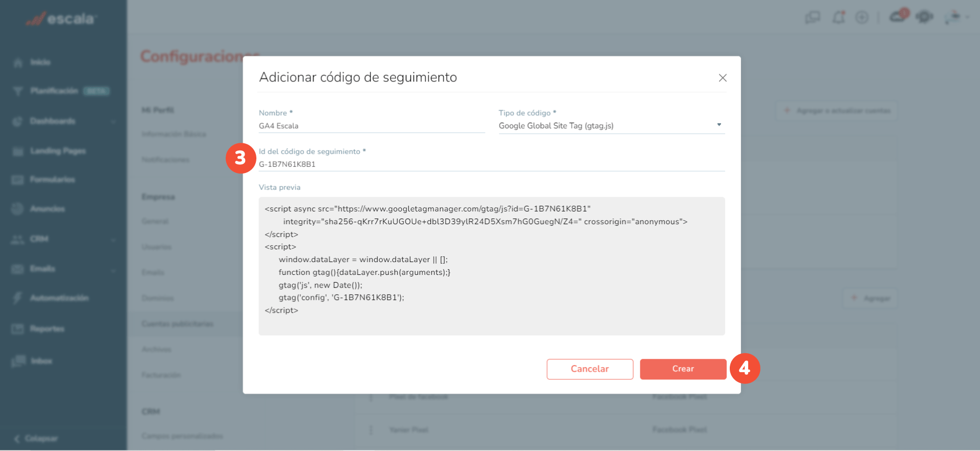980x451 pixels.
Task: Open the CRM sidebar icon
Action: (18, 239)
